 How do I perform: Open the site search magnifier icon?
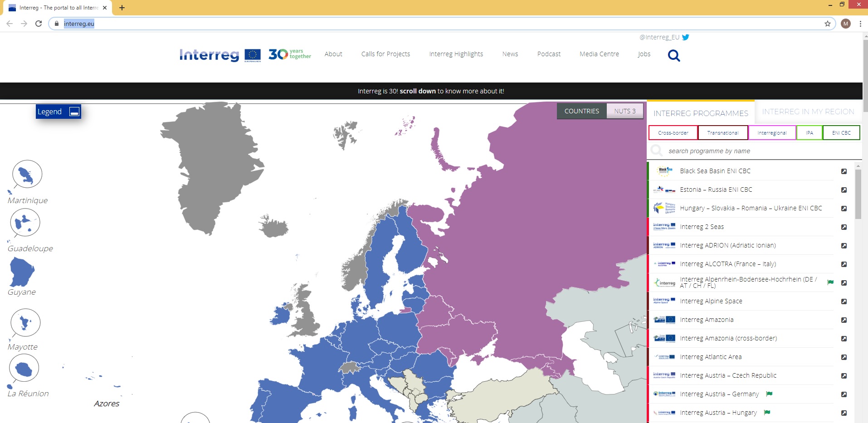[x=674, y=55]
